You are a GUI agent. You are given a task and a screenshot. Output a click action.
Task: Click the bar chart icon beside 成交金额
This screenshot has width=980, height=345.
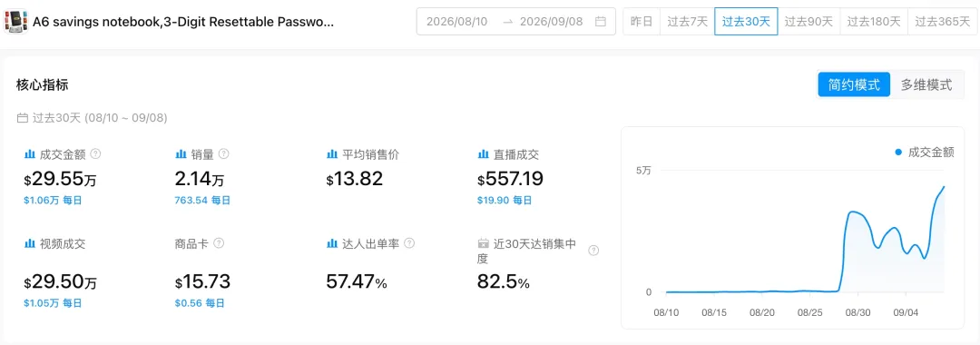click(x=29, y=154)
